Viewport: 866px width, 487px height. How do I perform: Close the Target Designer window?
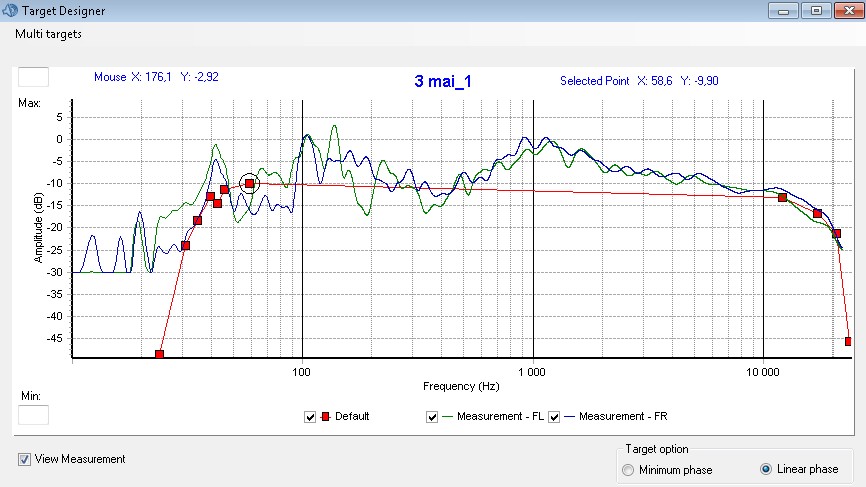(x=849, y=10)
